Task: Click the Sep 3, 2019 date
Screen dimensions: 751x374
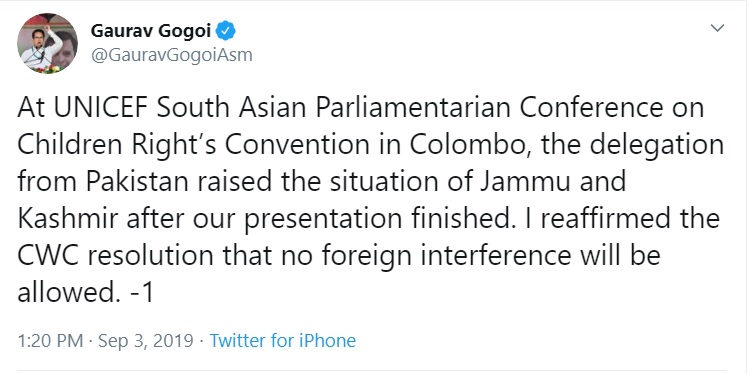Action: [x=146, y=341]
